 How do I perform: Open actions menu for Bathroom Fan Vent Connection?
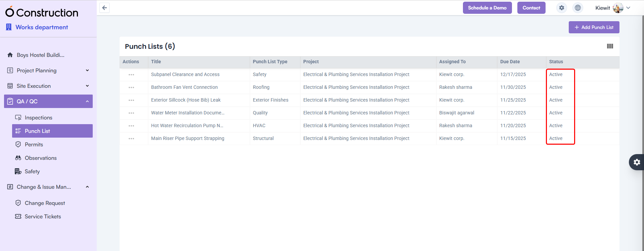131,87
